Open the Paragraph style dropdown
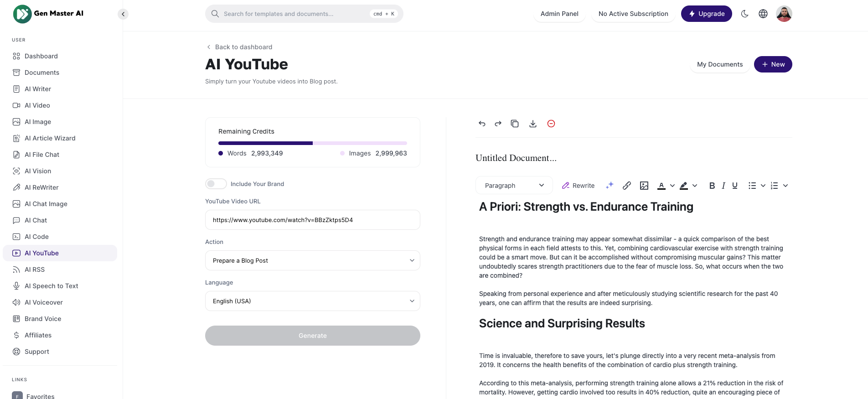 (x=514, y=186)
